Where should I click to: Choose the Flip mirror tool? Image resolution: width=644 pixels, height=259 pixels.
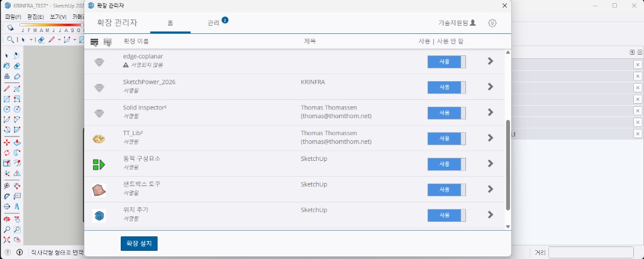(x=17, y=174)
